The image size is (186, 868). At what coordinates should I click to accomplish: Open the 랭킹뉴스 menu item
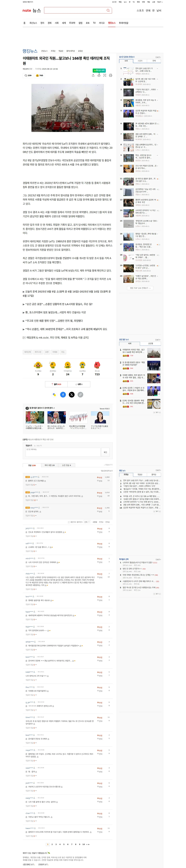(112, 23)
